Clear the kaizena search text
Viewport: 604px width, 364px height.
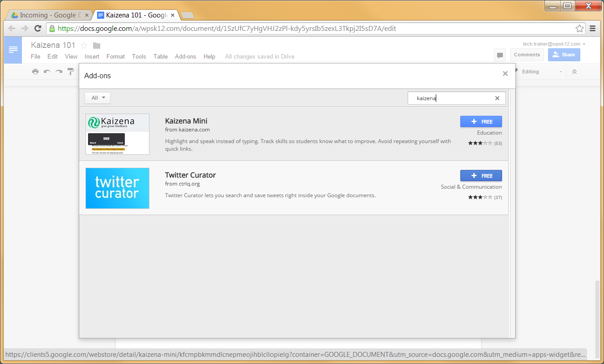pos(497,98)
